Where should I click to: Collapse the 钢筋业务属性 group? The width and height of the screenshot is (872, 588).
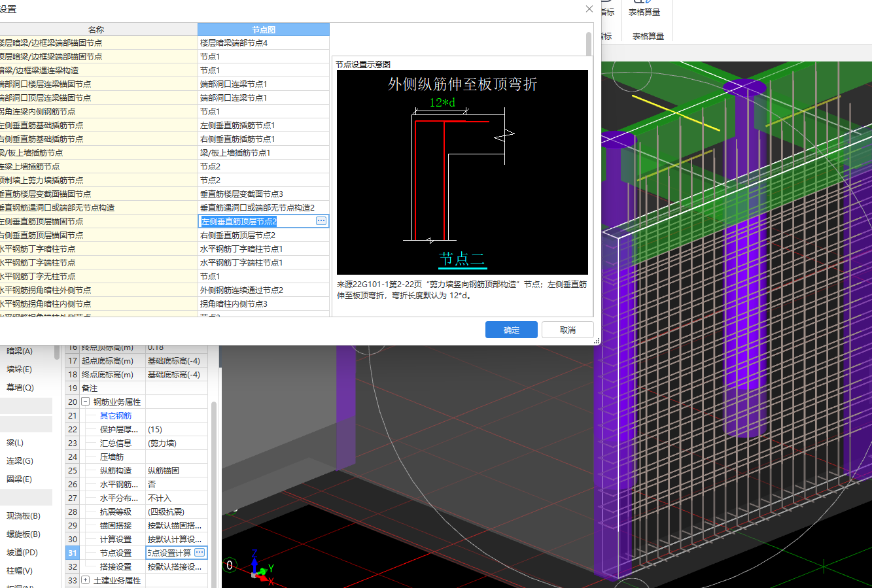click(x=86, y=402)
